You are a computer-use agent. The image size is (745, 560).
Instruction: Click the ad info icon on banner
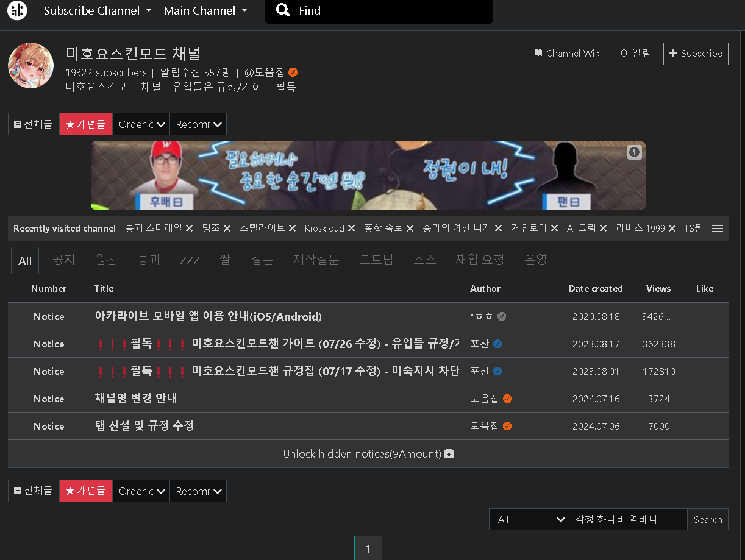(x=635, y=152)
